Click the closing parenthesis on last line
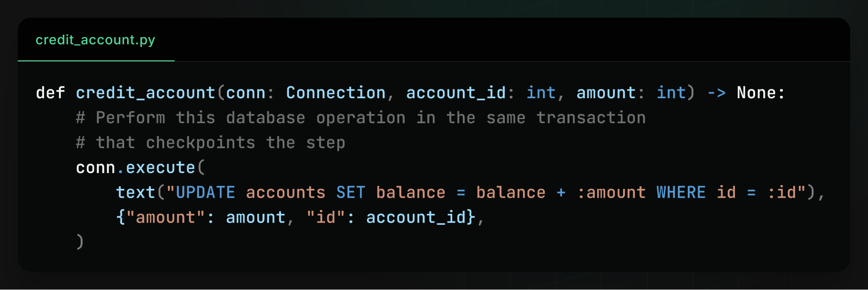 tap(80, 242)
